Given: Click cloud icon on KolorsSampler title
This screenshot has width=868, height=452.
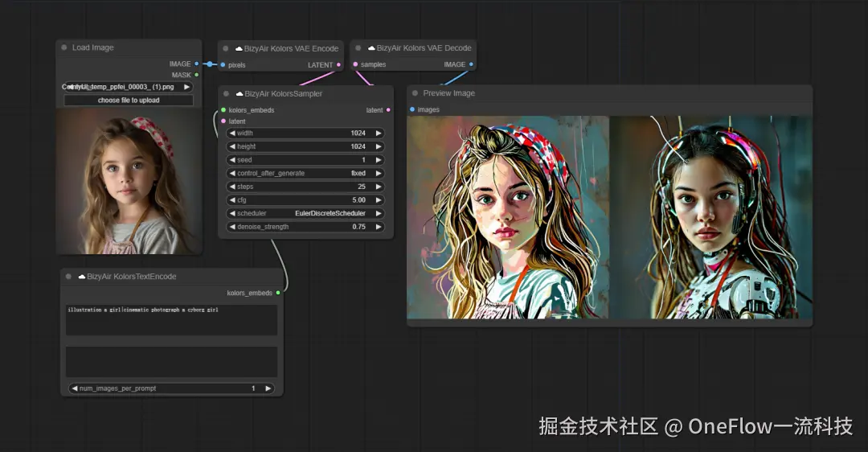Looking at the screenshot, I should tap(240, 93).
